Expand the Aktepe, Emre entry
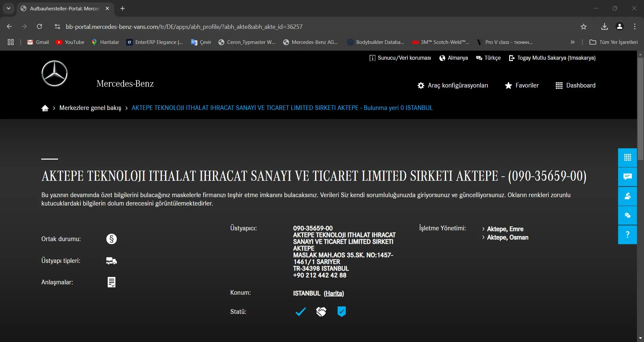Viewport: 644px width, 342px height. click(x=505, y=229)
